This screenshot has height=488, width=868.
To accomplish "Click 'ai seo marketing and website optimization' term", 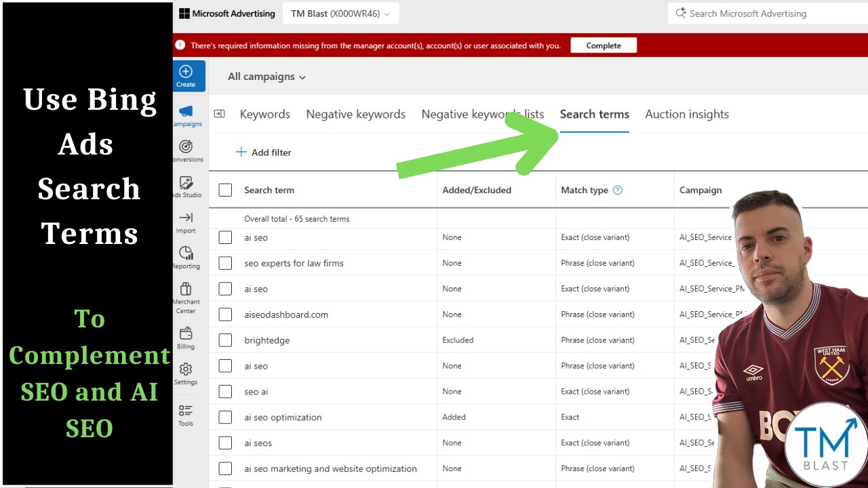I will click(x=330, y=469).
